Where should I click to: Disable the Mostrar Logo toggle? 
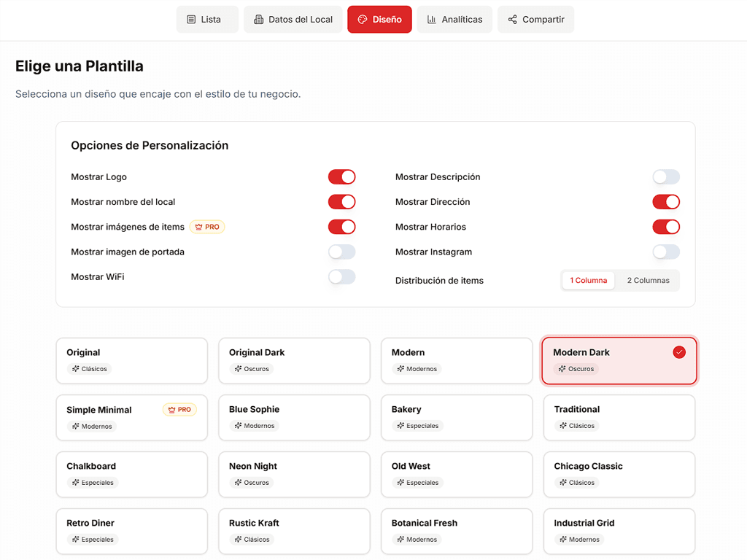[x=341, y=177]
